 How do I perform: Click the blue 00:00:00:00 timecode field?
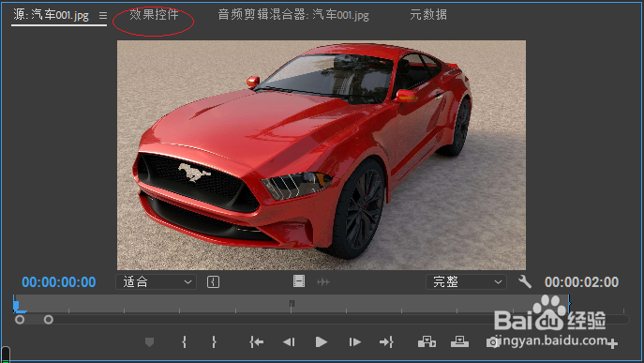[x=59, y=282]
